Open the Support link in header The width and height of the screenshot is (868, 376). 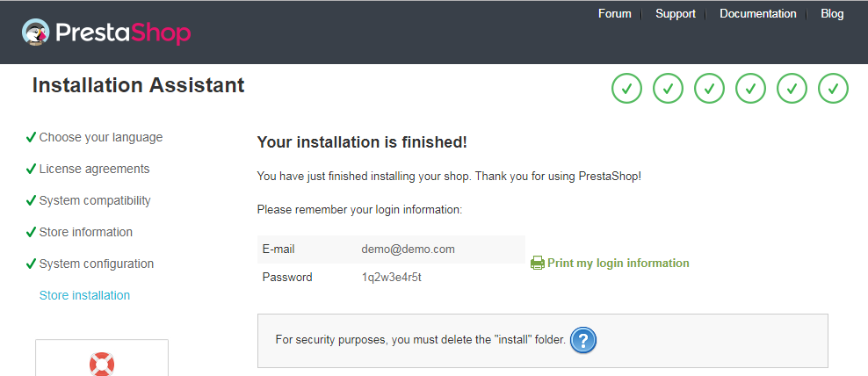coord(676,14)
